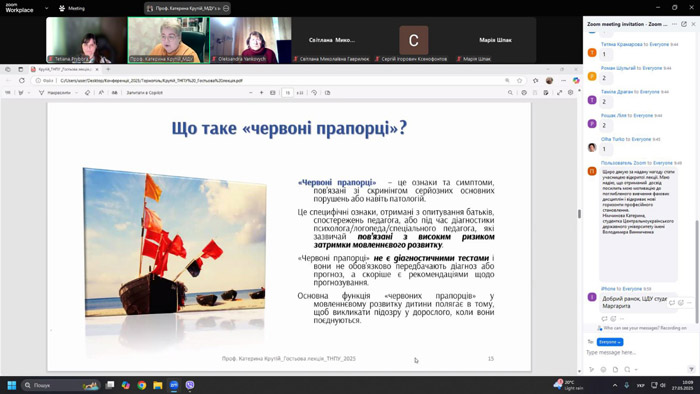
Task: Zoom in the PDF with plus
Action: pyautogui.click(x=262, y=93)
